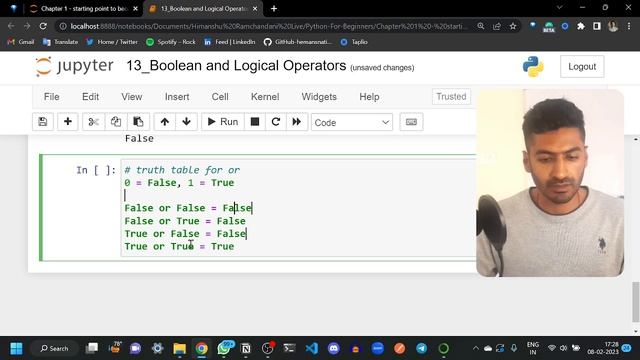Open the GitHub bookmark
The width and height of the screenshot is (640, 360).
298,42
